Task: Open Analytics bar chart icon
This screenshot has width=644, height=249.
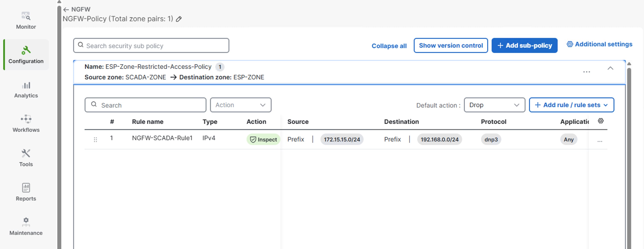Action: pyautogui.click(x=26, y=85)
